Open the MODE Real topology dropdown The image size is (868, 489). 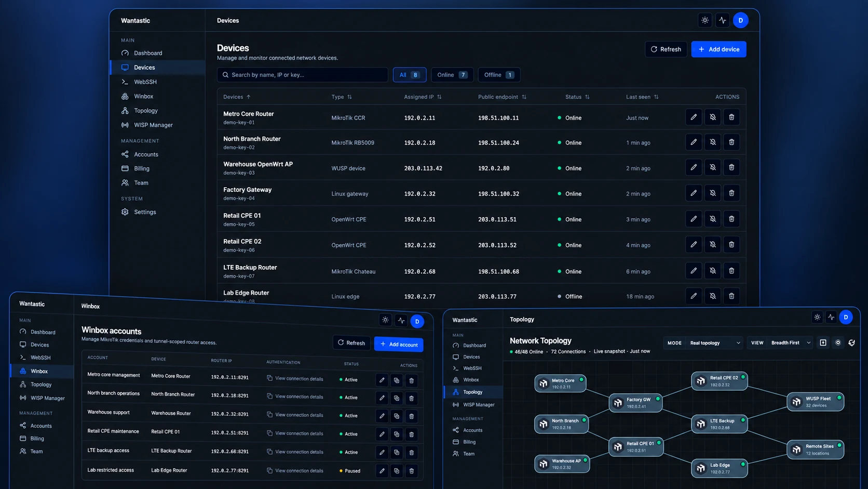point(704,343)
